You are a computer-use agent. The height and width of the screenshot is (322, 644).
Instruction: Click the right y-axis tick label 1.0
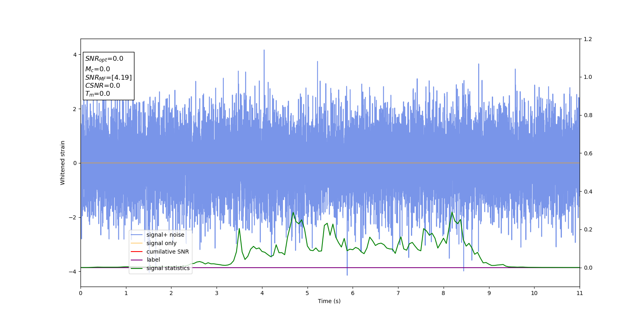click(x=588, y=77)
